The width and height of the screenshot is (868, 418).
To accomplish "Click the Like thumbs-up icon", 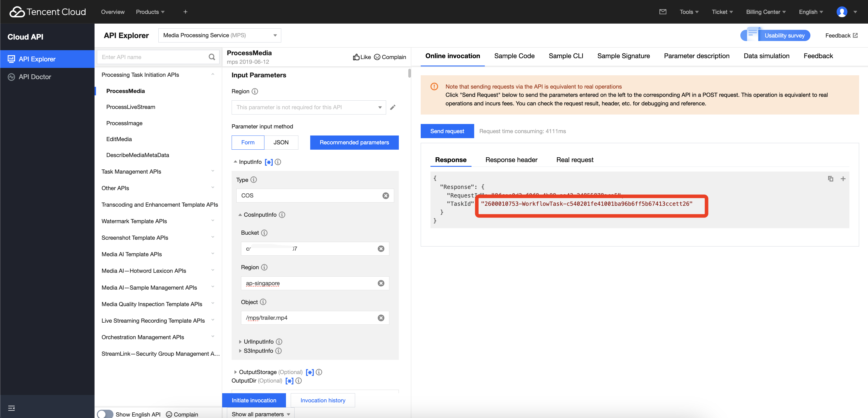I will click(x=356, y=57).
